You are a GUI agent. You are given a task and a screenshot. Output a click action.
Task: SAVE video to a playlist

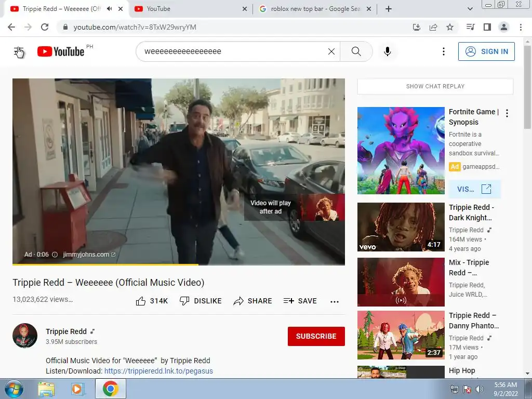coord(300,301)
